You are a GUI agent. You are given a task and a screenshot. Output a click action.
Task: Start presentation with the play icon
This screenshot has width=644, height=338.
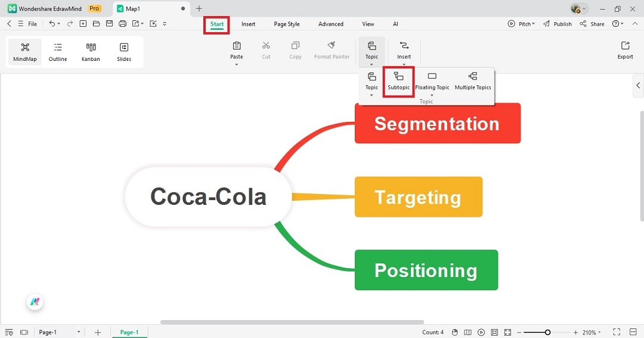[481, 332]
